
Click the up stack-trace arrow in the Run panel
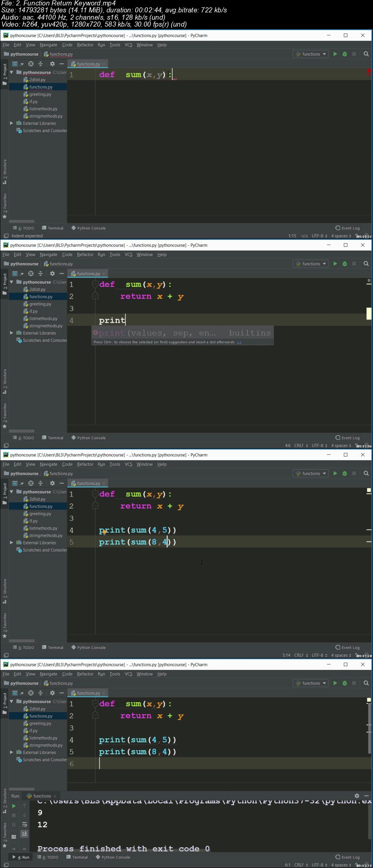pyautogui.click(x=24, y=806)
